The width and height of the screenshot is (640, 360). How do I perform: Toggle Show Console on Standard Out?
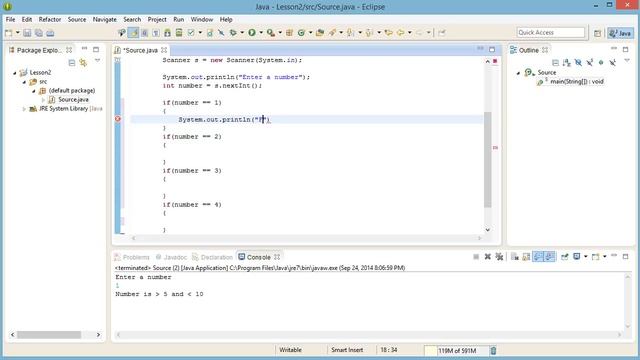click(538, 257)
